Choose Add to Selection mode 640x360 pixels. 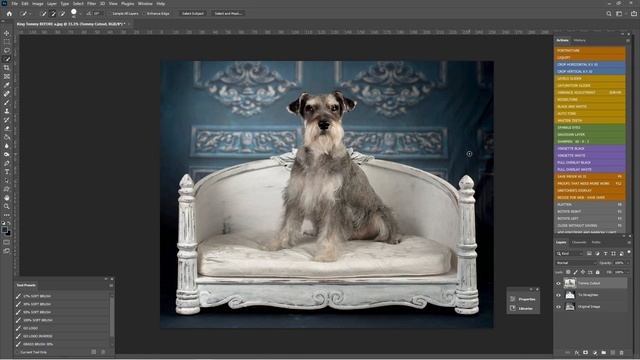[53, 13]
